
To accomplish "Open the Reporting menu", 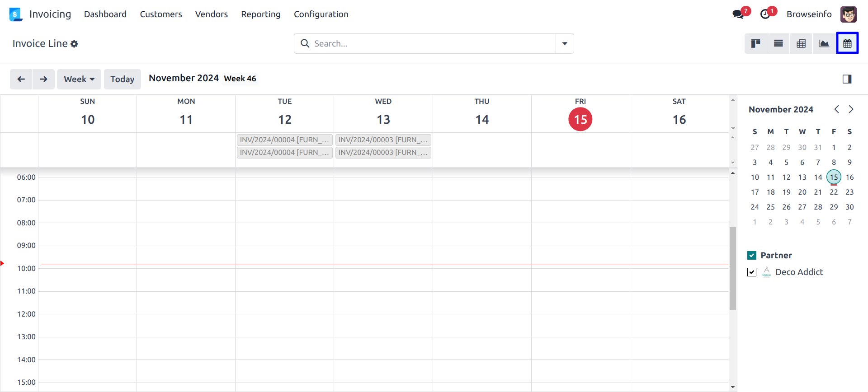I will 260,14.
